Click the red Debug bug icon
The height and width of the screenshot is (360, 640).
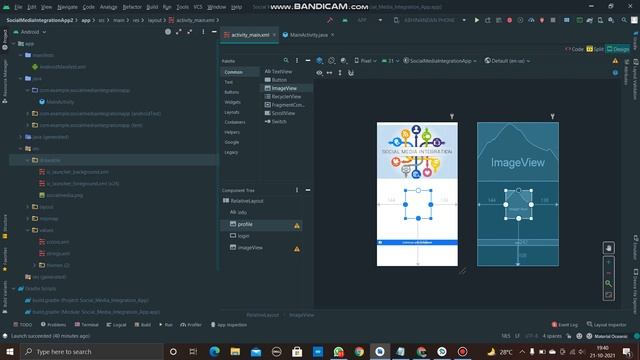click(509, 20)
